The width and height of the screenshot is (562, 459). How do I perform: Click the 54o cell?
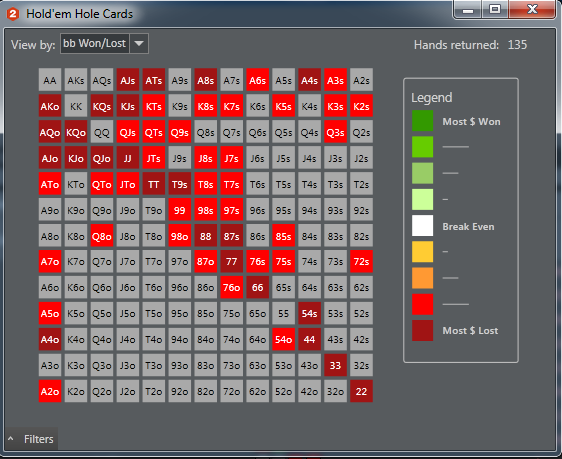[x=284, y=339]
